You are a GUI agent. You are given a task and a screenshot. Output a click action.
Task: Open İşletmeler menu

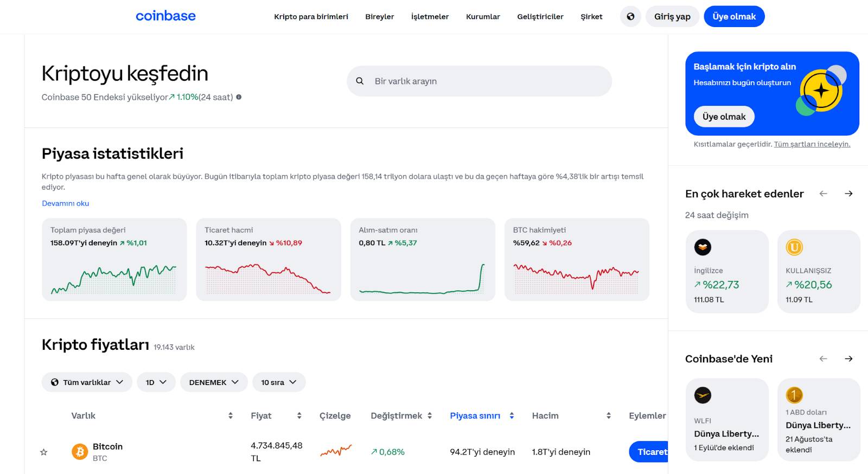[x=430, y=17]
